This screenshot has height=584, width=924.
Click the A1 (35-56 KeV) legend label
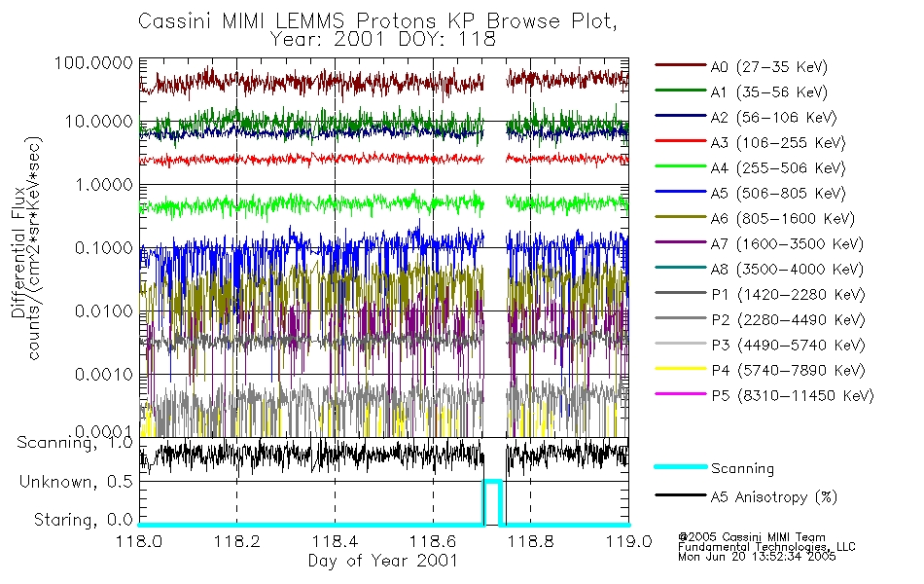pyautogui.click(x=769, y=92)
